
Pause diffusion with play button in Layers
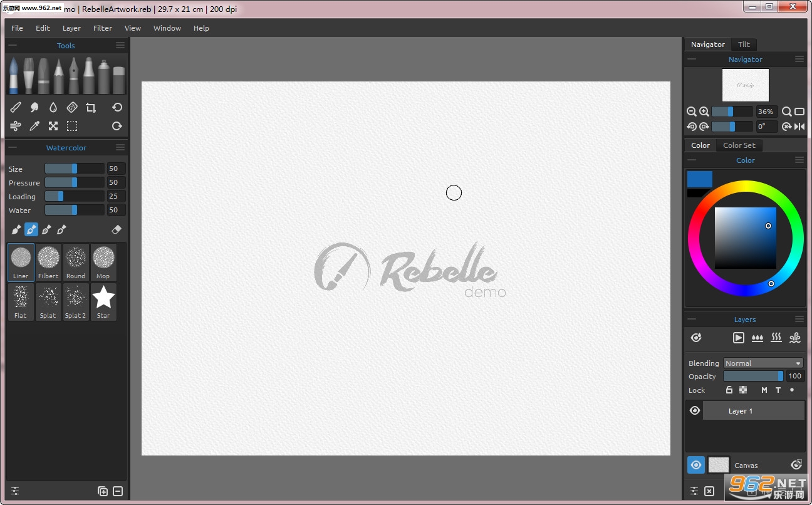(739, 338)
